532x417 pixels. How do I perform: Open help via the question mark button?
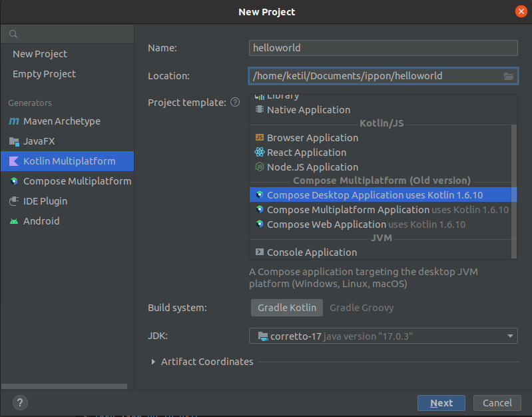pyautogui.click(x=20, y=402)
